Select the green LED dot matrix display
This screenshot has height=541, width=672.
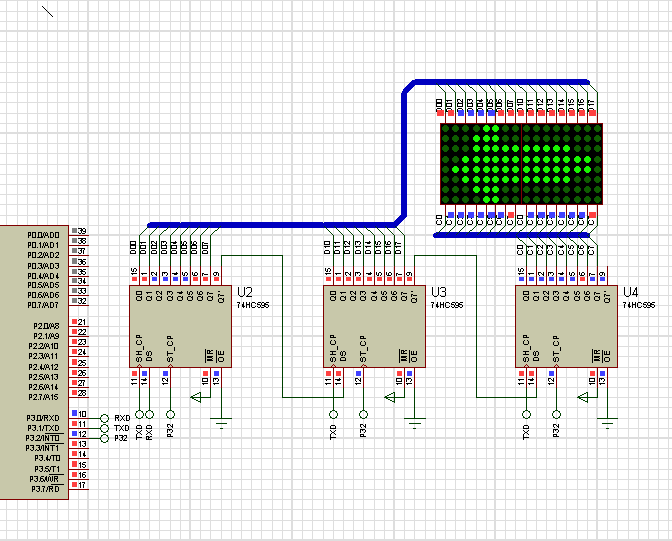click(x=520, y=163)
